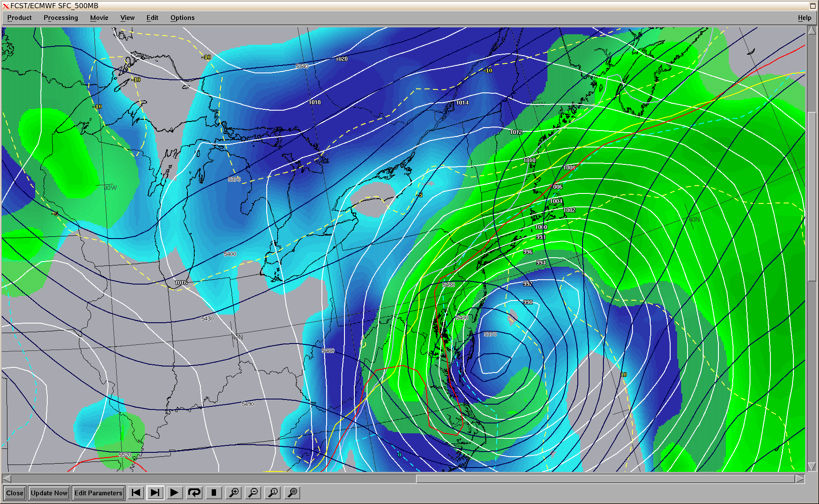Click the 1008 isobar label
The image size is (819, 504).
pos(570,168)
